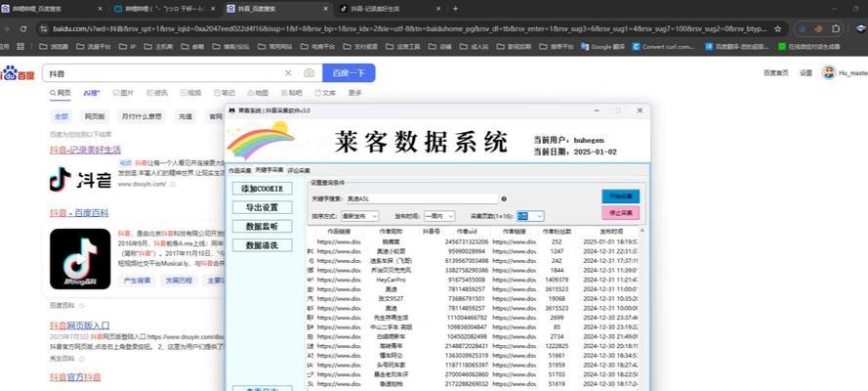Open a new browser tab with plus

click(x=455, y=9)
